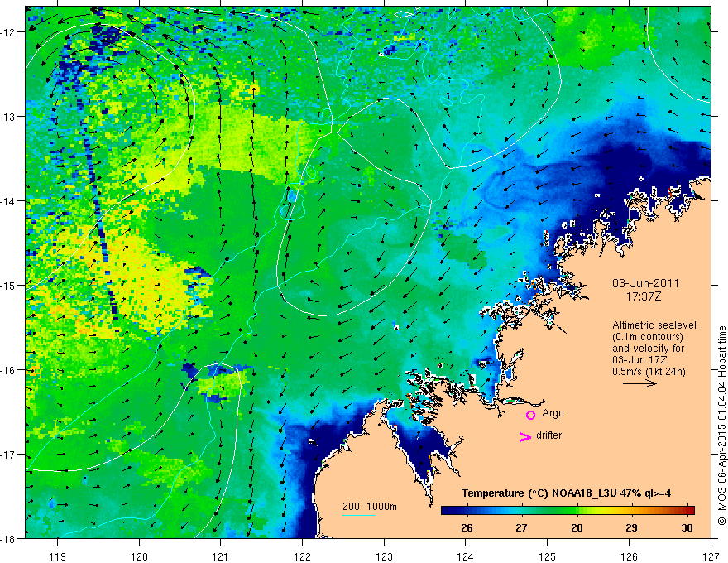
Task: Click latitude axis label -16
Action: click(x=9, y=370)
